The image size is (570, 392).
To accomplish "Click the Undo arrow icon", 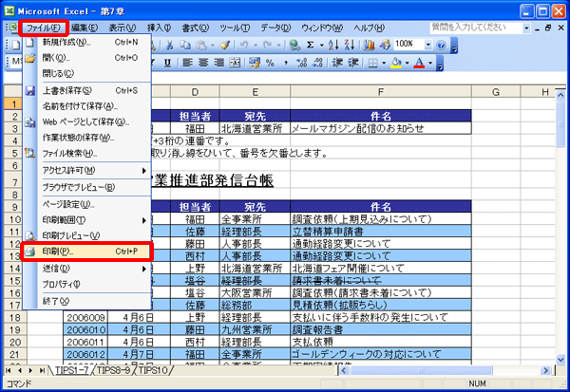I will tap(244, 45).
